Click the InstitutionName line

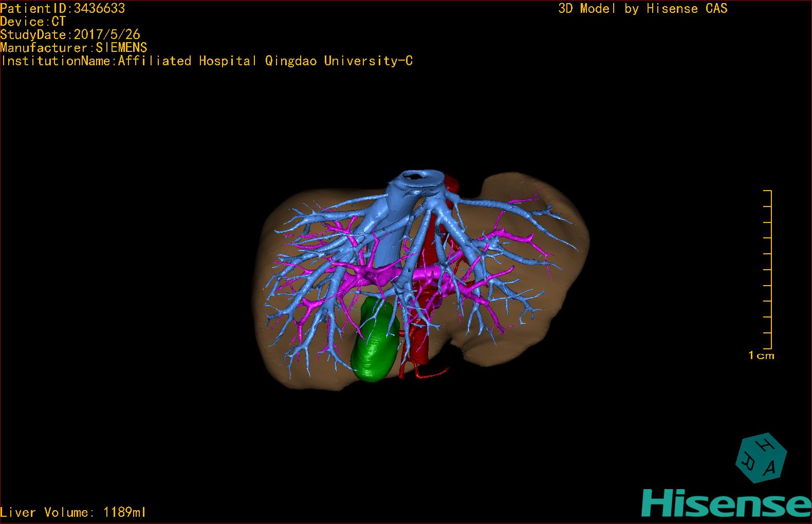pyautogui.click(x=207, y=61)
